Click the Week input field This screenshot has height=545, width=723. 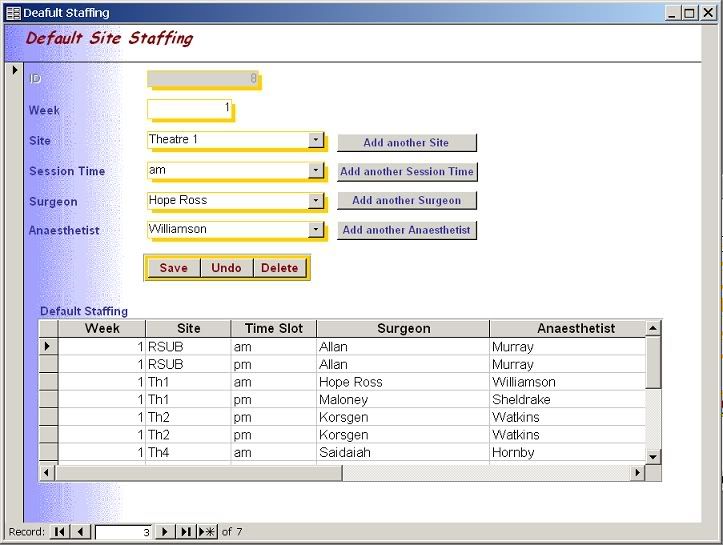pyautogui.click(x=190, y=108)
